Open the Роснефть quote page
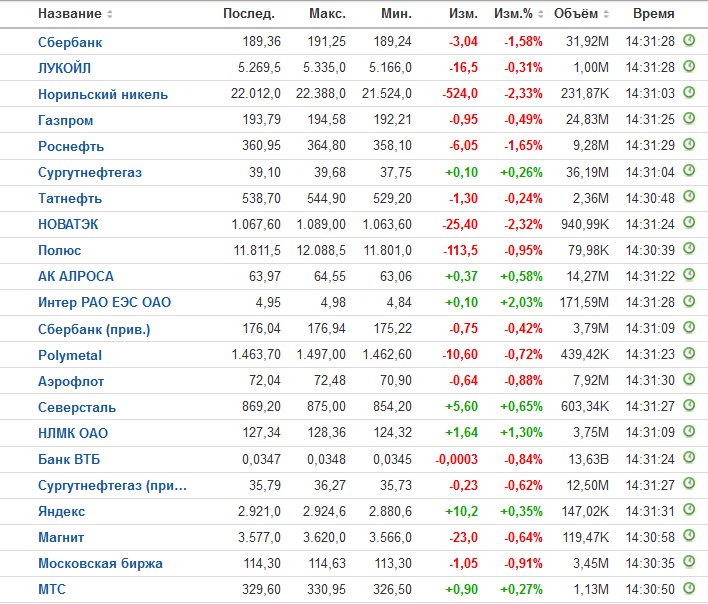This screenshot has height=604, width=708. click(71, 146)
